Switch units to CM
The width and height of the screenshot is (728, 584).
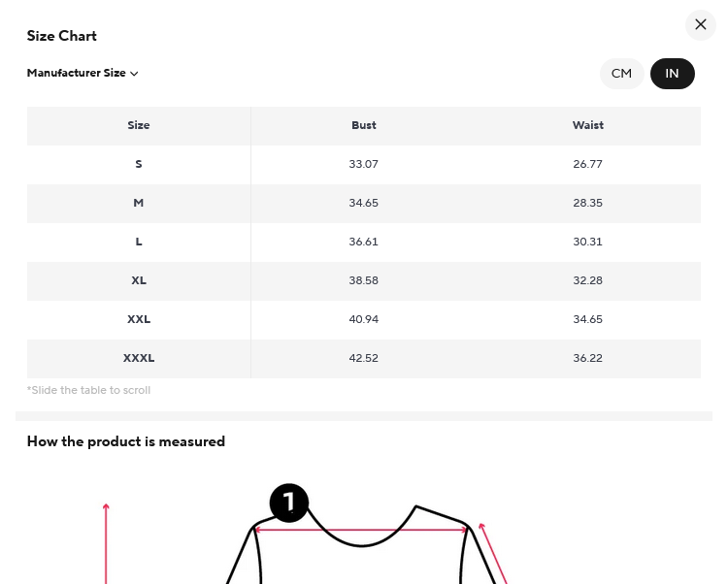click(x=621, y=74)
